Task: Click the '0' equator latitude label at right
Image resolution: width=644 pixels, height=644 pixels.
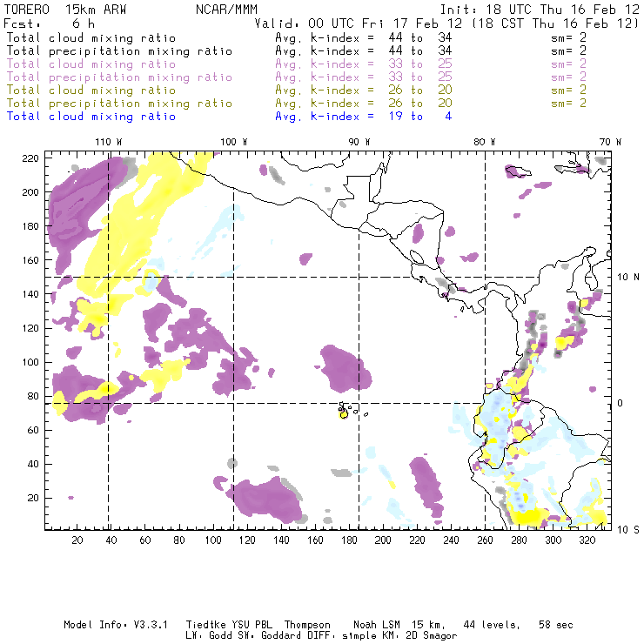Action: 621,403
